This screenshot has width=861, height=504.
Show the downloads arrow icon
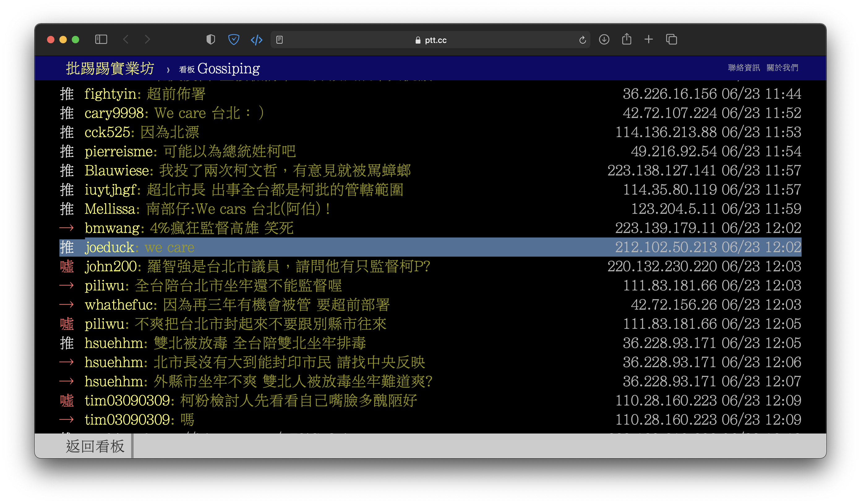[x=604, y=40]
